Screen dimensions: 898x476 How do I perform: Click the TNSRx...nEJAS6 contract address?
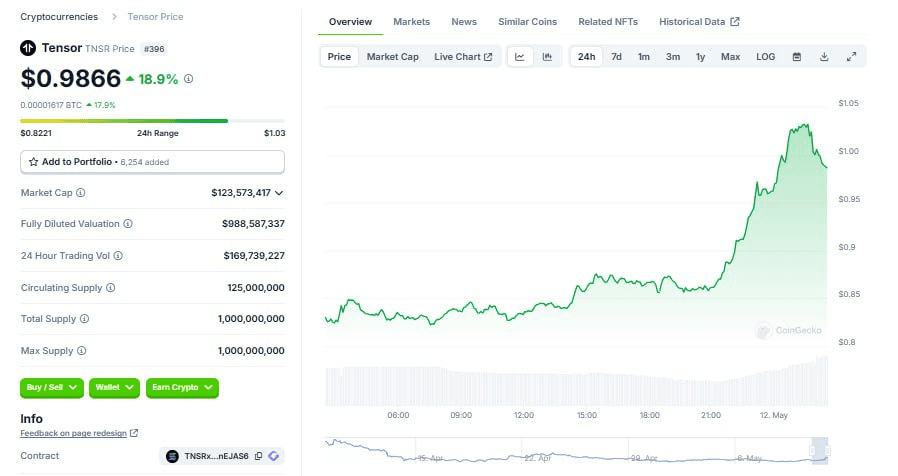point(216,456)
